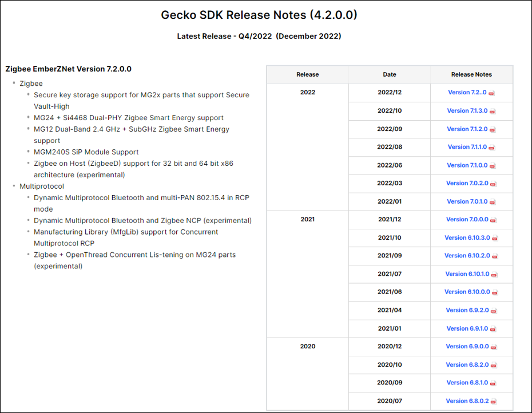
Task: Open the Version 6.8.0.2 release notes link
Action: (467, 401)
